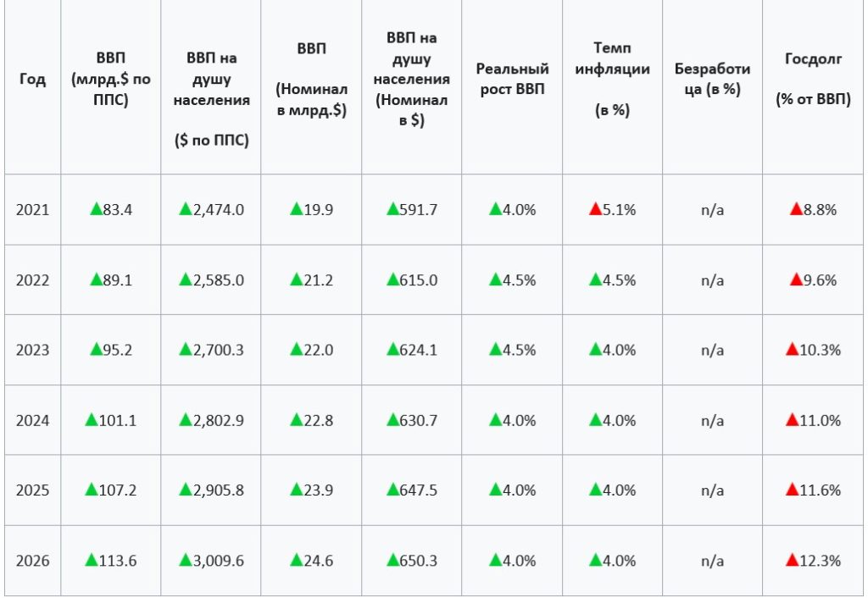This screenshot has height=598, width=868.
Task: Click the green triangle next to 83.4
Action: point(97,209)
